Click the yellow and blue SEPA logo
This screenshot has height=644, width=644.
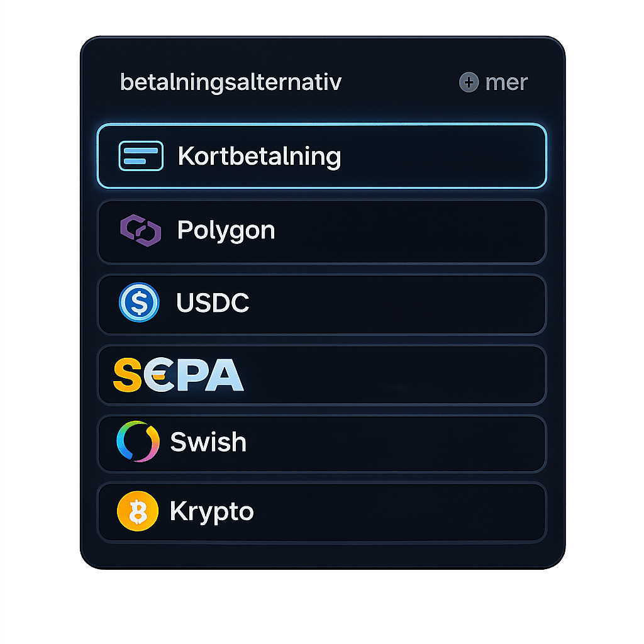[x=178, y=375]
